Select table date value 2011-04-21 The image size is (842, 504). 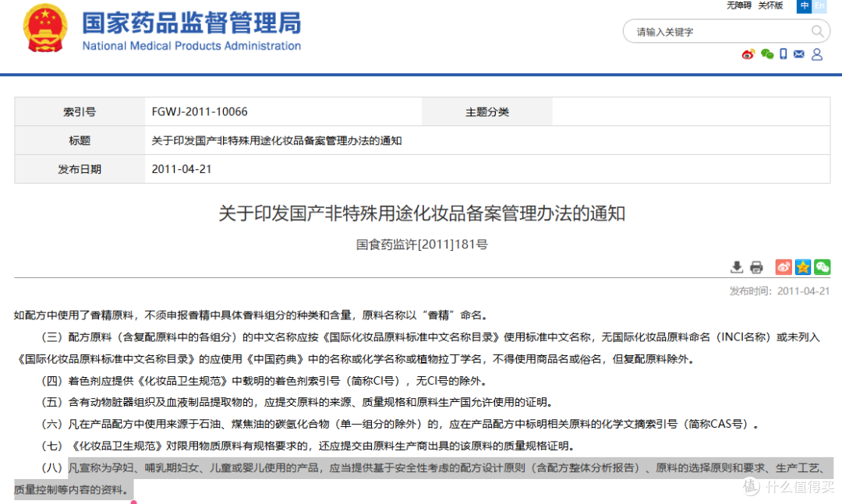182,169
